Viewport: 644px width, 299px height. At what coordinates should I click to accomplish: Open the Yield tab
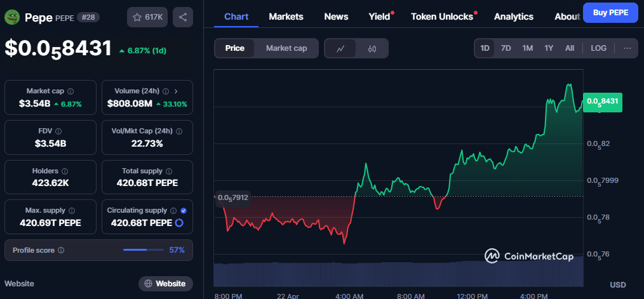(380, 17)
